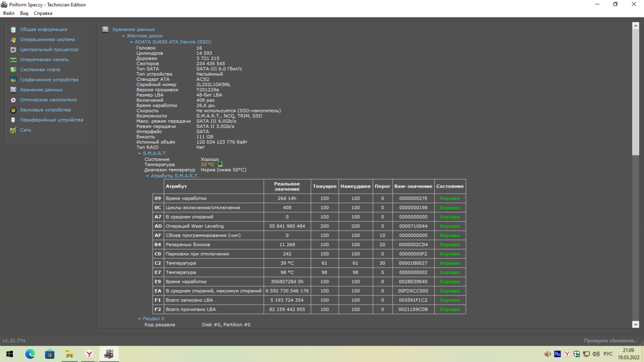Select the Хранение данных sidebar icon
The image size is (644, 362).
click(13, 90)
